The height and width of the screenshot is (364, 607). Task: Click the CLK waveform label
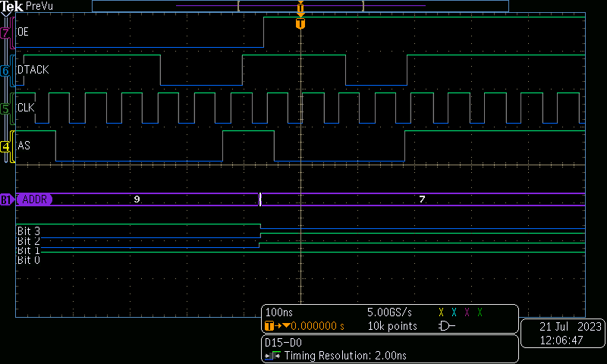point(26,108)
